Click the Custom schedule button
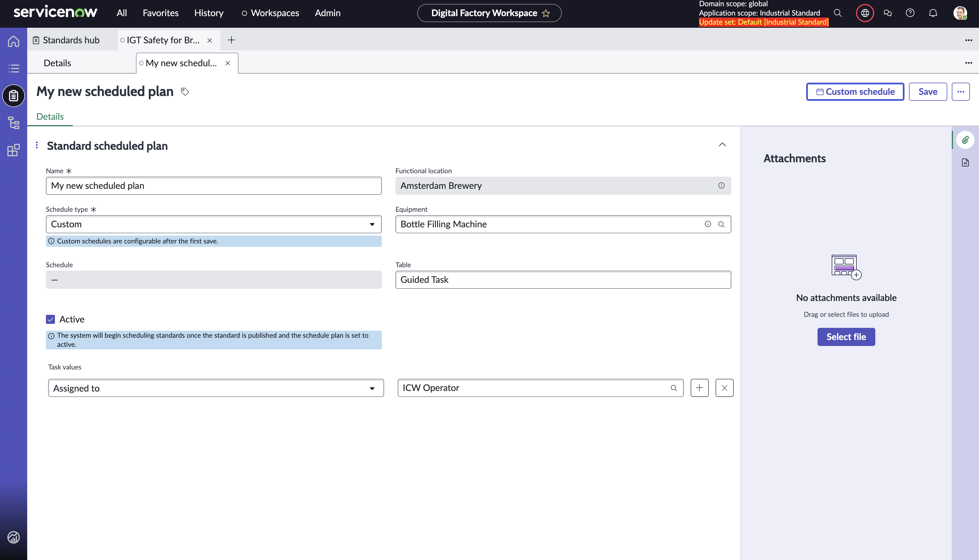Screen dimensions: 979x560 coord(855,91)
